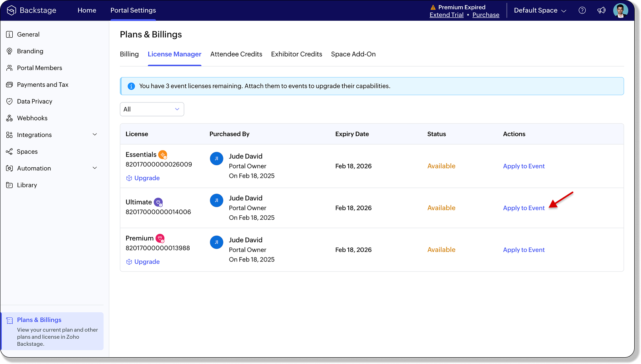Click Apply to Event for Ultimate license
Screen dimensions: 641x364
tap(524, 208)
